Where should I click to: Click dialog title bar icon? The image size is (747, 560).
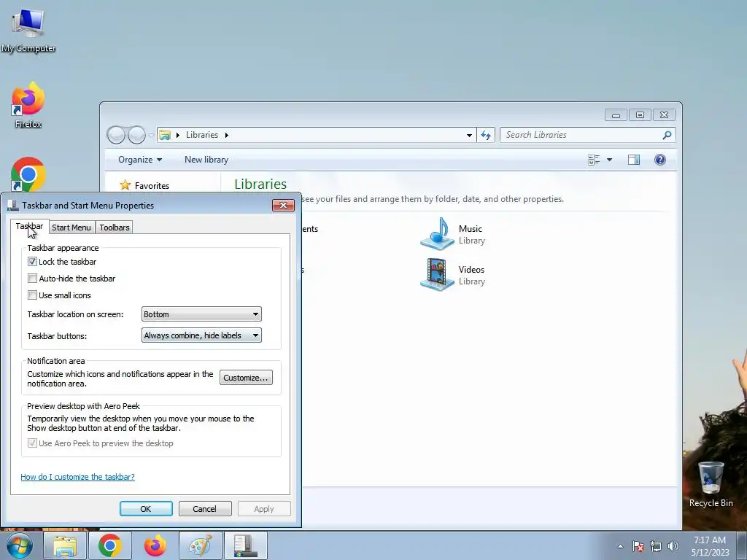13,205
